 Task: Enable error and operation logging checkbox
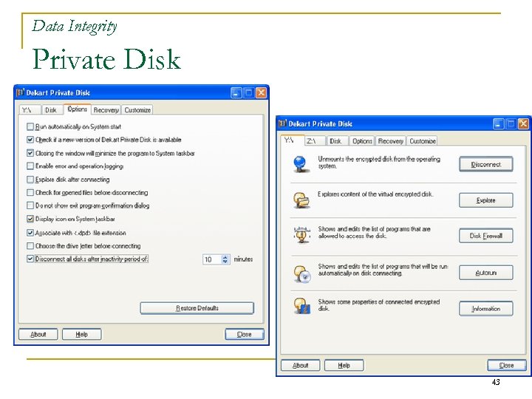[x=30, y=166]
